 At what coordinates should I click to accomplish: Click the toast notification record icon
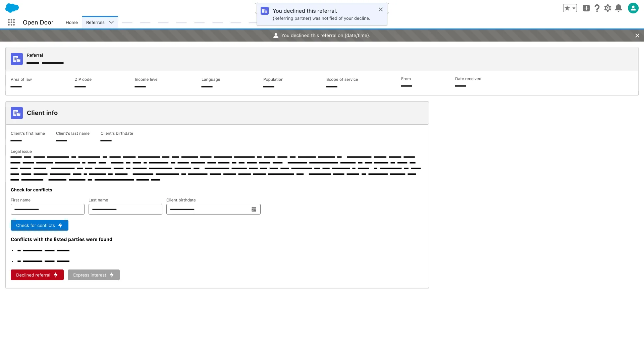265,11
